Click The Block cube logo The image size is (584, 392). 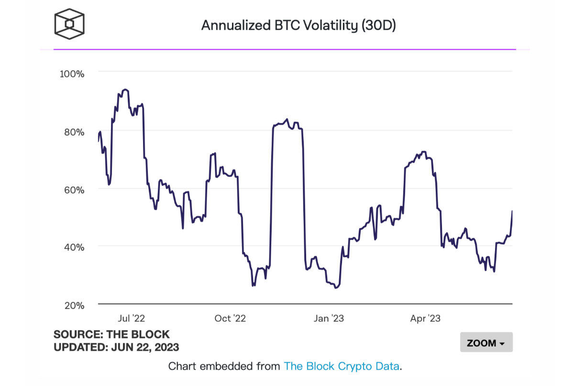69,23
